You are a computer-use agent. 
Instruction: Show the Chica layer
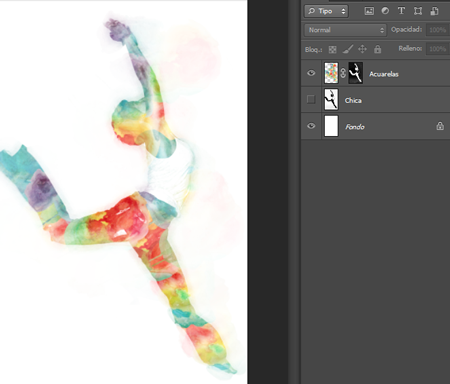pos(311,99)
